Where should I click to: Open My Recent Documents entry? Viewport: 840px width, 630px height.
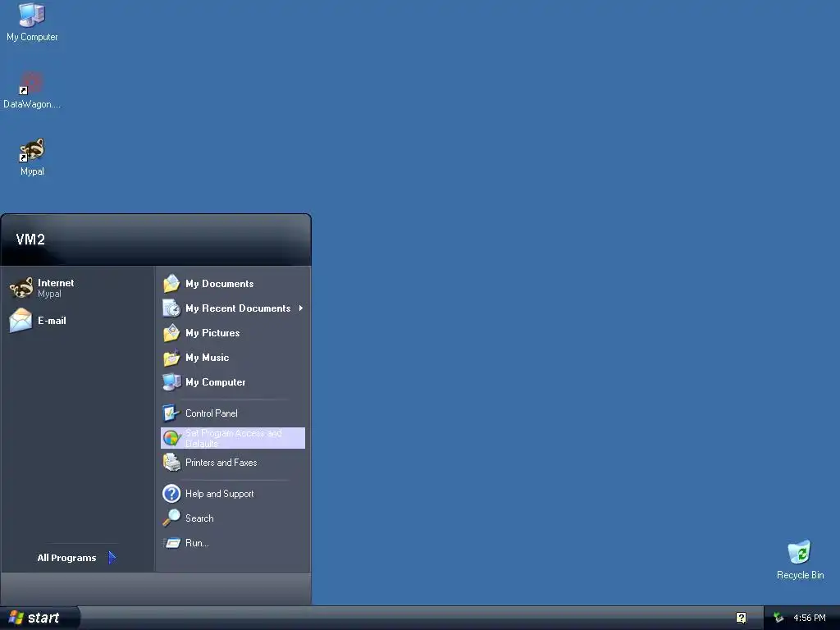233,308
